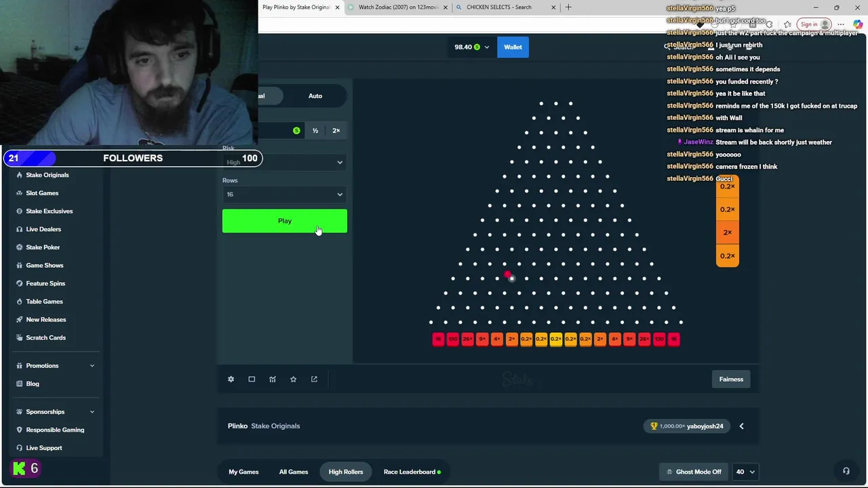
Task: Open the game settings gear icon
Action: (231, 379)
